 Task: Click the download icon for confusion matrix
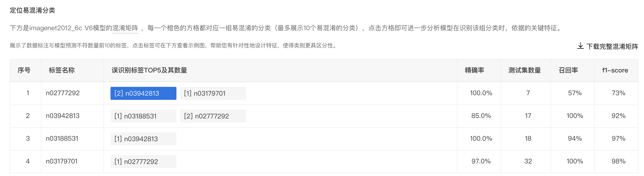pos(580,46)
